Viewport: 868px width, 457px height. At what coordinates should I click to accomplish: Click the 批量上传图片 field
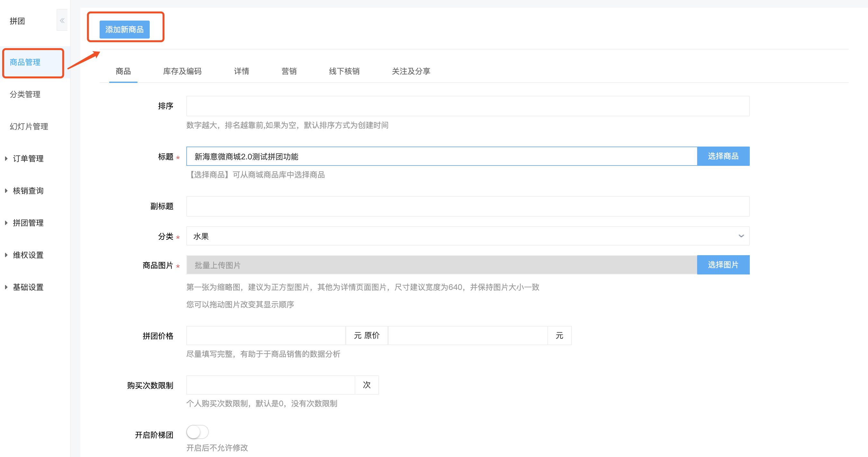pyautogui.click(x=442, y=265)
